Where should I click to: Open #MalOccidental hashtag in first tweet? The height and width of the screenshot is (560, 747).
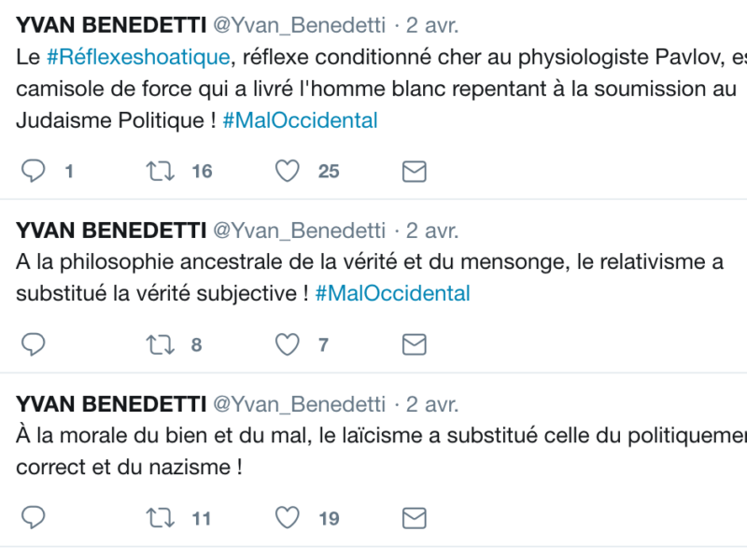pyautogui.click(x=300, y=120)
